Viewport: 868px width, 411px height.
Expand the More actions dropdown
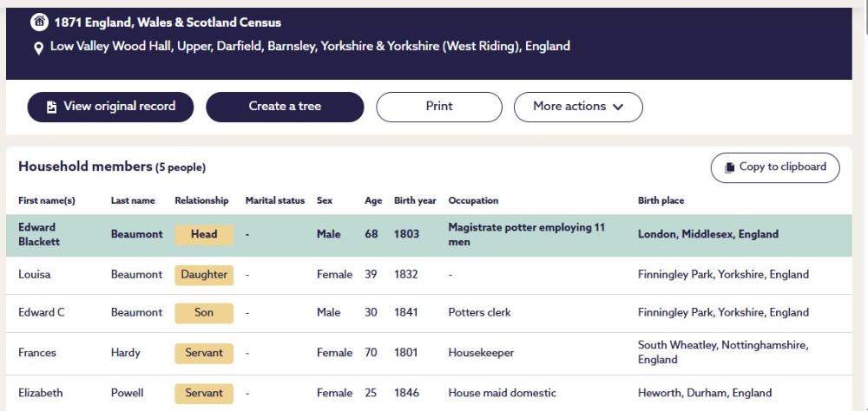tap(577, 107)
